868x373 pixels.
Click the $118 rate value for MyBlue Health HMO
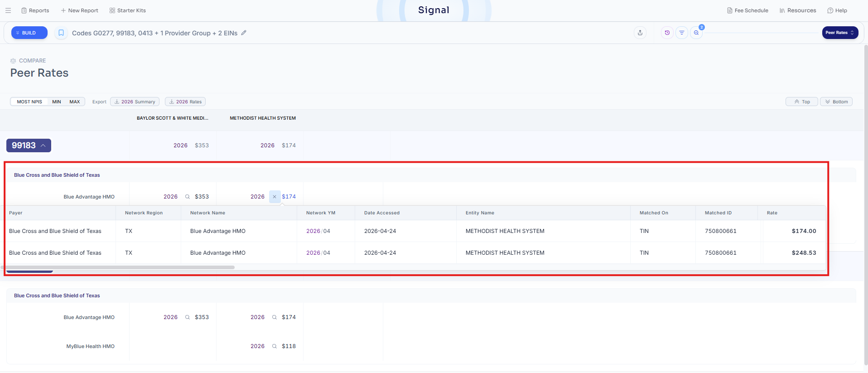coord(289,346)
